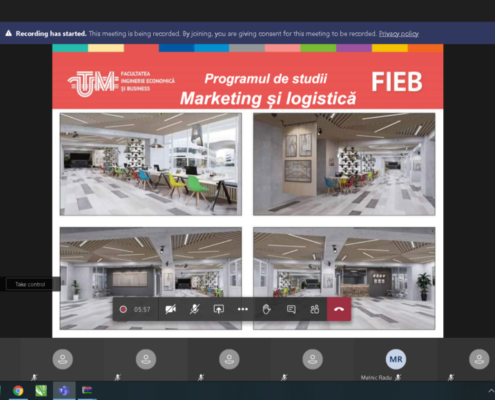Open the green app in taskbar
This screenshot has width=495, height=400.
(41, 391)
